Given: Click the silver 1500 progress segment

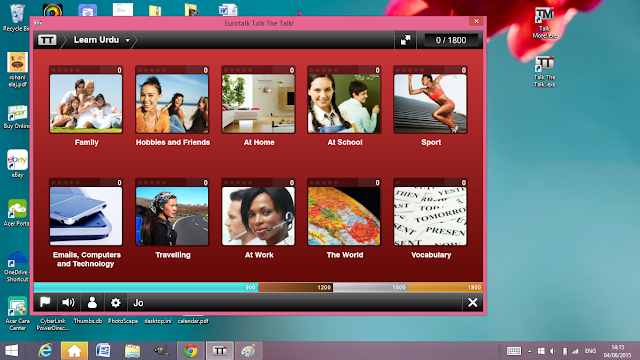Looking at the screenshot, I should (x=371, y=287).
